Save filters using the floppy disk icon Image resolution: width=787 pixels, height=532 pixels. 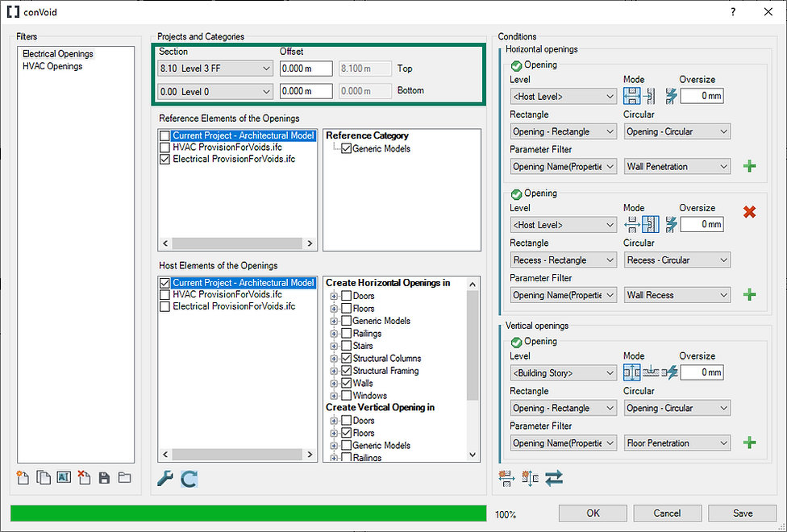coord(104,478)
